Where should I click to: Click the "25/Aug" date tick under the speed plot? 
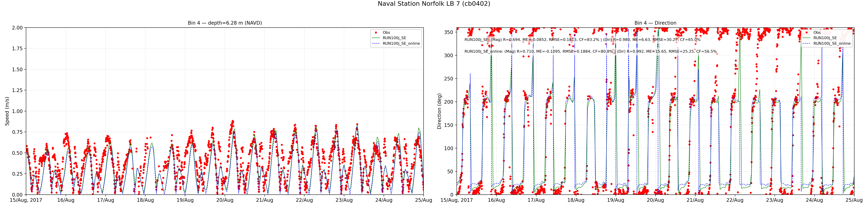pyautogui.click(x=424, y=200)
